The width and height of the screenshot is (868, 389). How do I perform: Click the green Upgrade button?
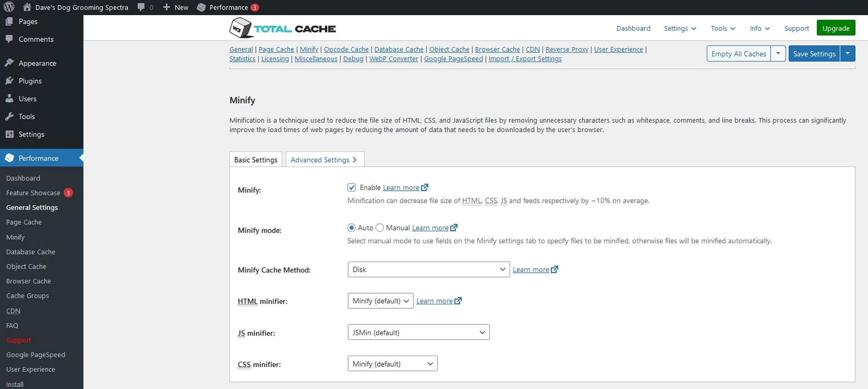[836, 28]
